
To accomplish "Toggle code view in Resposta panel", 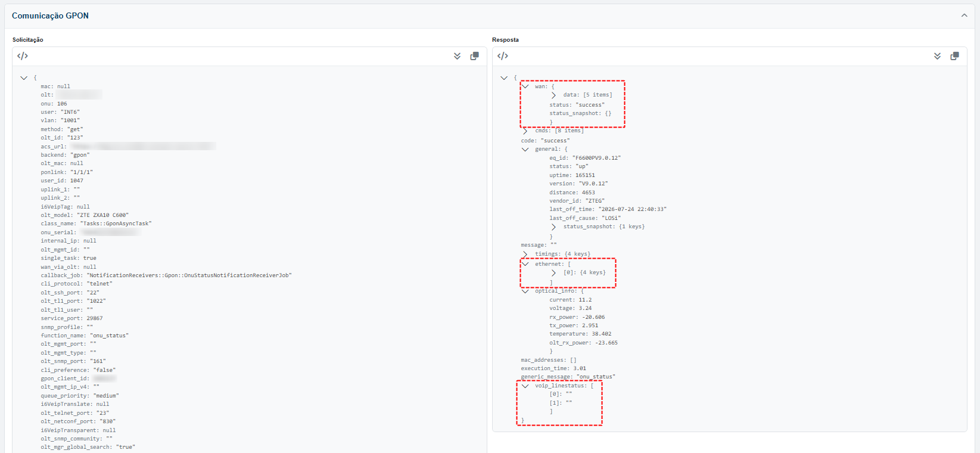I will [x=503, y=56].
